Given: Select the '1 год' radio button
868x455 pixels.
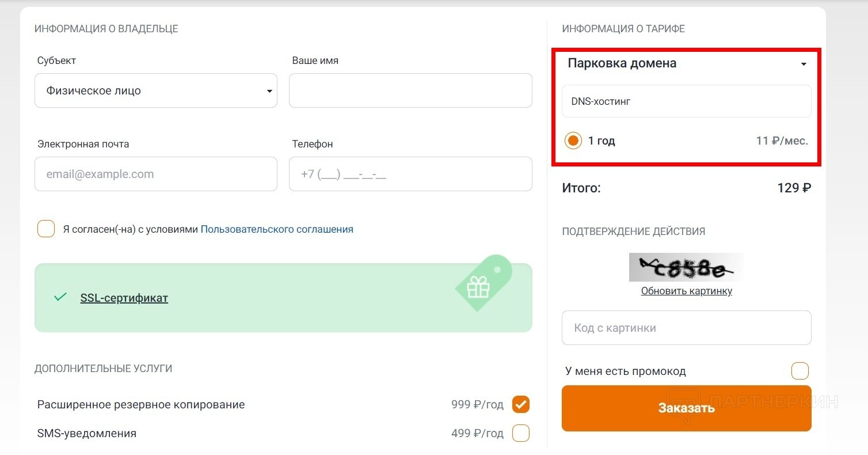Looking at the screenshot, I should coord(573,141).
